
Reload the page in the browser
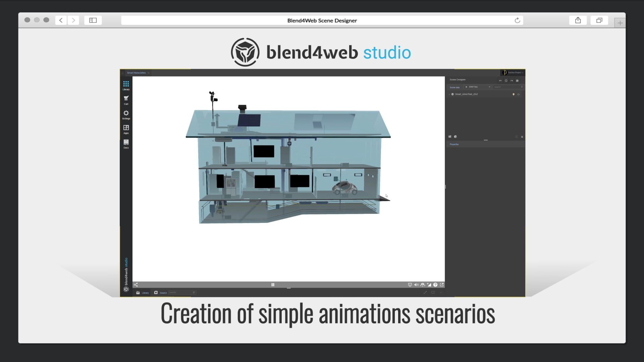[517, 20]
